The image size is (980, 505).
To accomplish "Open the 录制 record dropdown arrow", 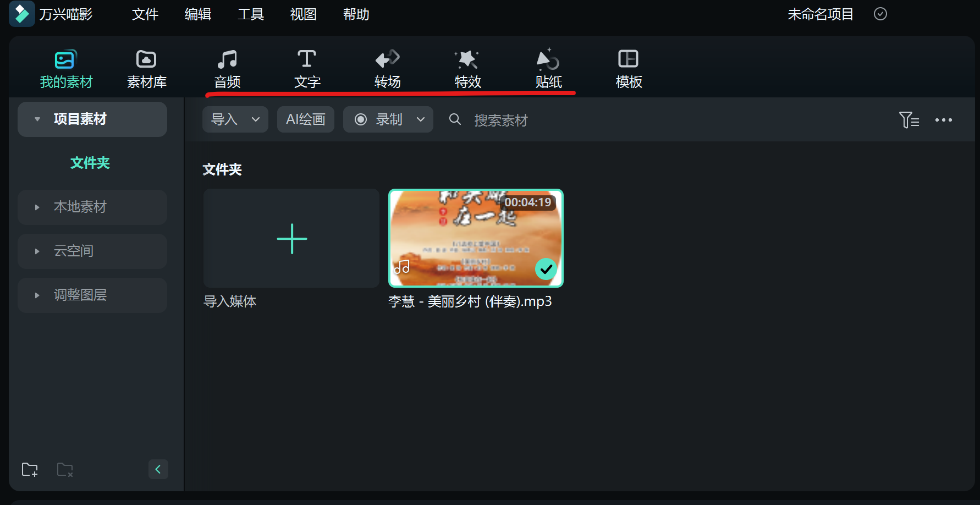I will [421, 119].
